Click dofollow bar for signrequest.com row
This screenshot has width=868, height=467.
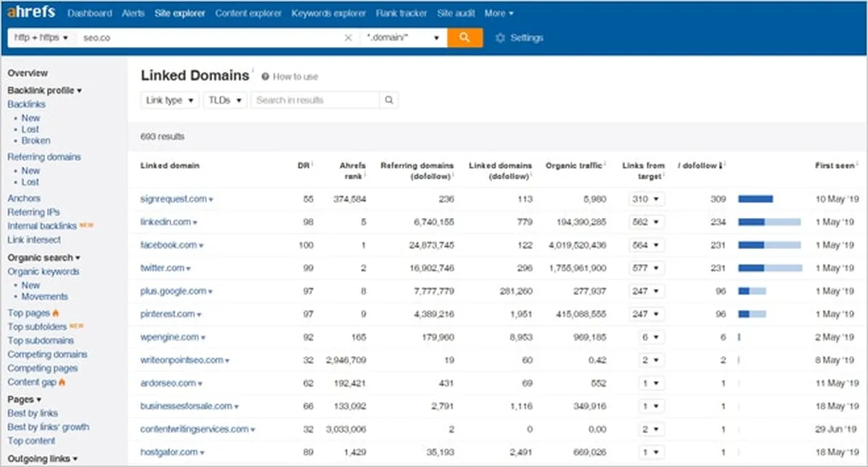(x=755, y=198)
